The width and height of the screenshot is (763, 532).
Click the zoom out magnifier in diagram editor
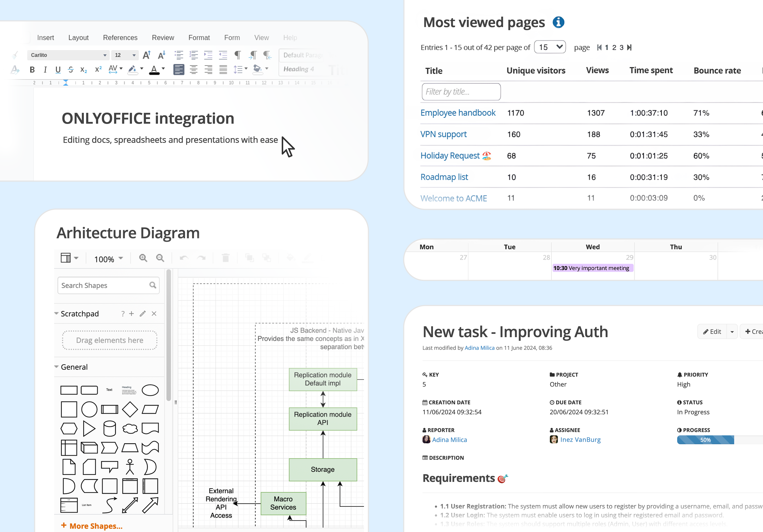[x=160, y=258]
